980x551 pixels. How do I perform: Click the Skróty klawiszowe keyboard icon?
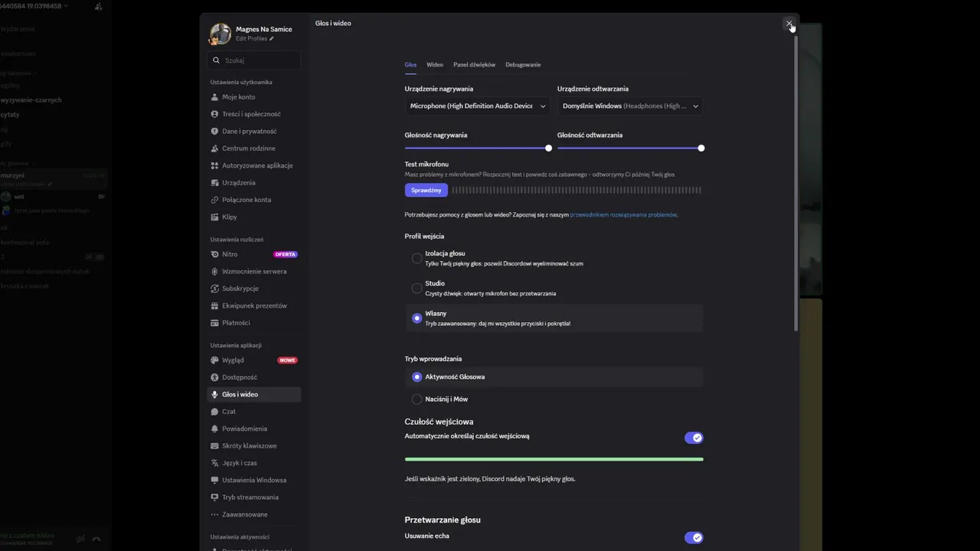tap(215, 446)
